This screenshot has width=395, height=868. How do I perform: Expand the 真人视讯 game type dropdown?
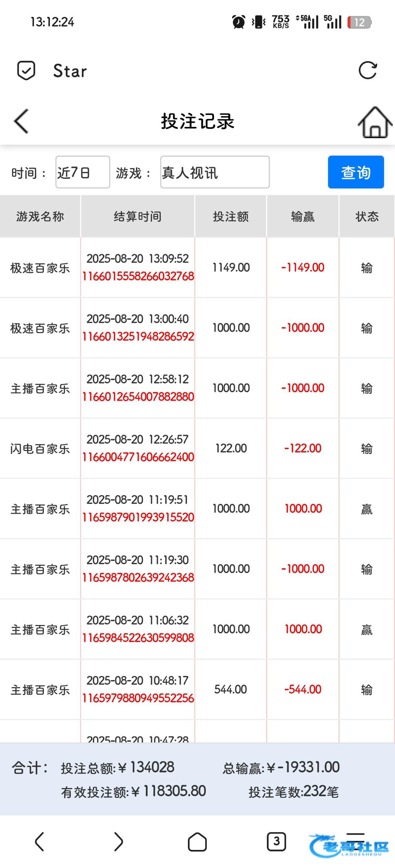[x=215, y=172]
